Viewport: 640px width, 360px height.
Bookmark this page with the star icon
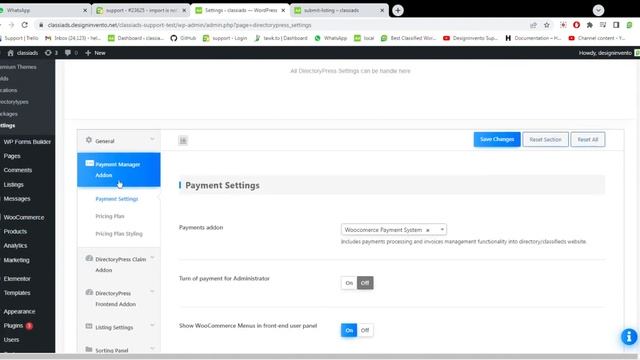(x=547, y=25)
